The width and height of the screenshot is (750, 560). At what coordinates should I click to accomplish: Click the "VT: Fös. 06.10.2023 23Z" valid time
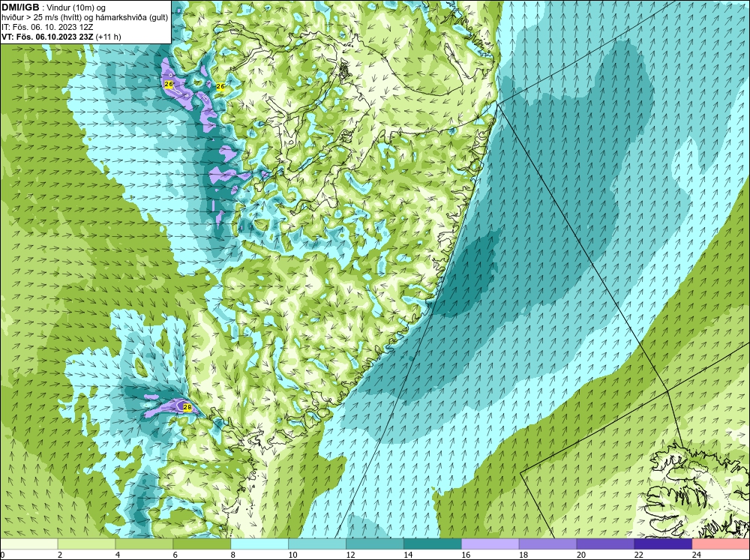tap(48, 37)
